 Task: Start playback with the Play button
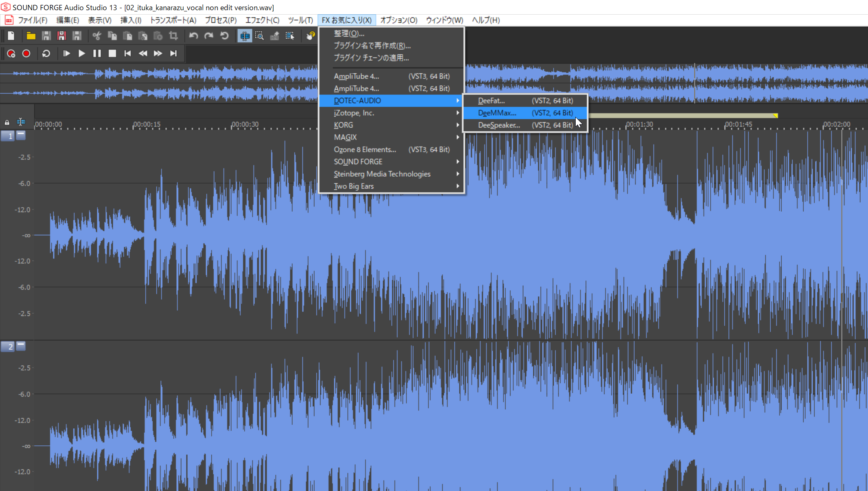point(81,53)
